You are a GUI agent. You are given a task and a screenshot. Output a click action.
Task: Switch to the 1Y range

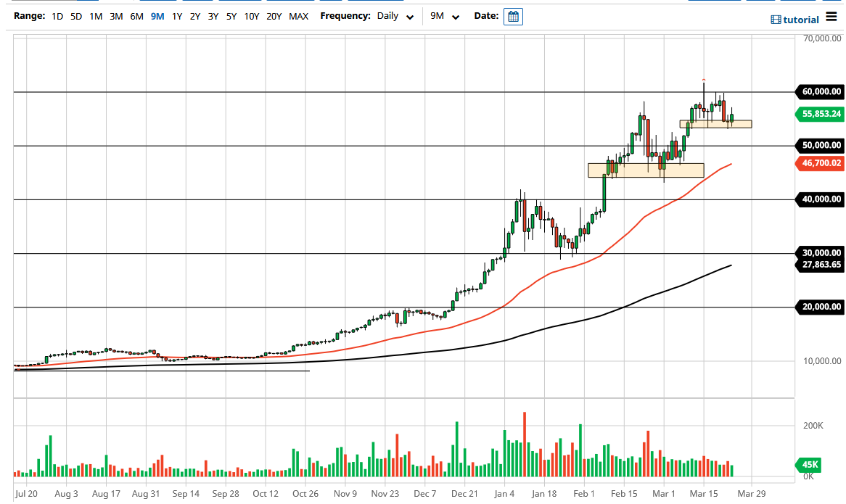pos(176,16)
